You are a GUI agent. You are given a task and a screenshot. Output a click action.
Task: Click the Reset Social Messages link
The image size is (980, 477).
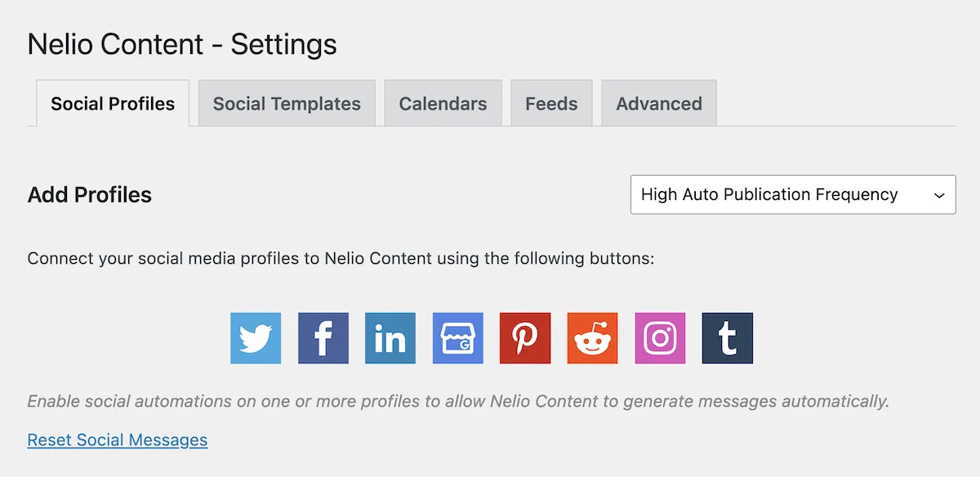[x=118, y=440]
